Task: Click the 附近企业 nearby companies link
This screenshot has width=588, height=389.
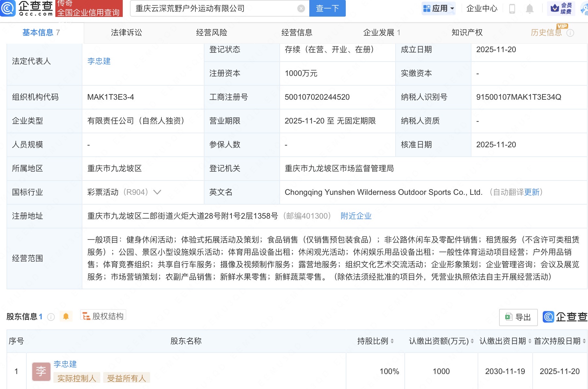Action: 356,216
